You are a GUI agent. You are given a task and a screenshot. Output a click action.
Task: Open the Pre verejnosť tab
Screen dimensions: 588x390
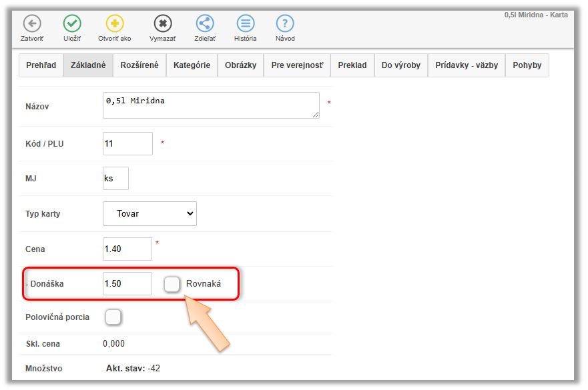297,65
